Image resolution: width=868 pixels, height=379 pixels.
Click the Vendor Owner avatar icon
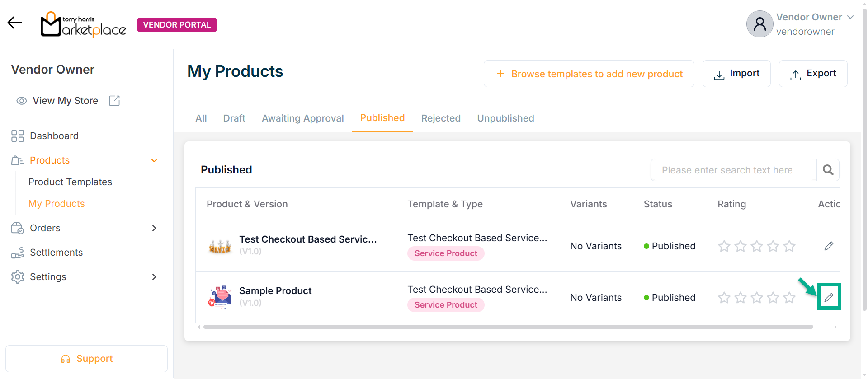click(x=759, y=24)
